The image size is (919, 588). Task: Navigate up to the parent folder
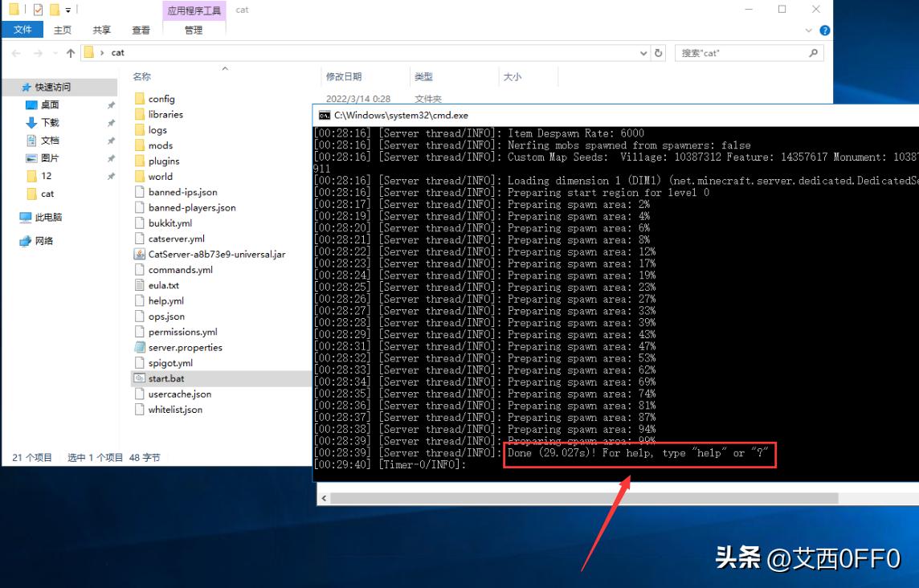click(x=71, y=52)
